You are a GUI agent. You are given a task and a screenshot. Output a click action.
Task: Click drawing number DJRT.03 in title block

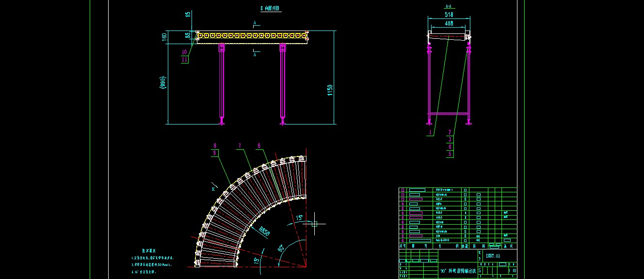[492, 255]
